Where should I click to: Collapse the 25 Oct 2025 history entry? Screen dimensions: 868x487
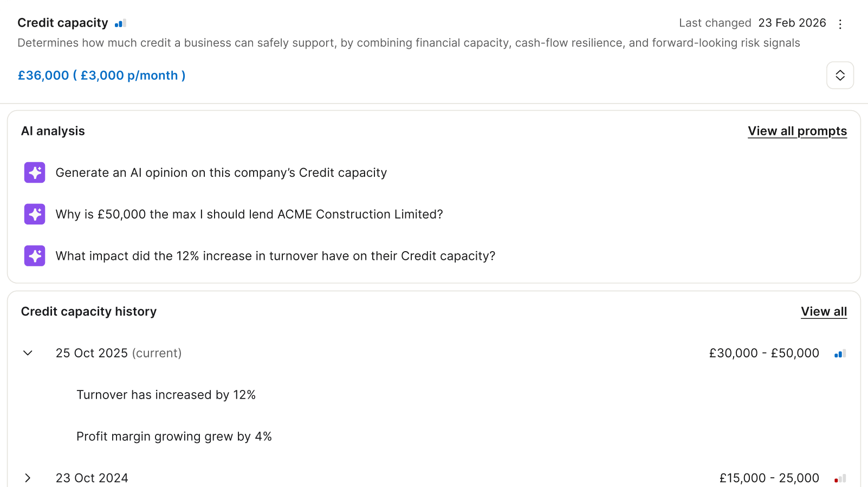pyautogui.click(x=28, y=353)
